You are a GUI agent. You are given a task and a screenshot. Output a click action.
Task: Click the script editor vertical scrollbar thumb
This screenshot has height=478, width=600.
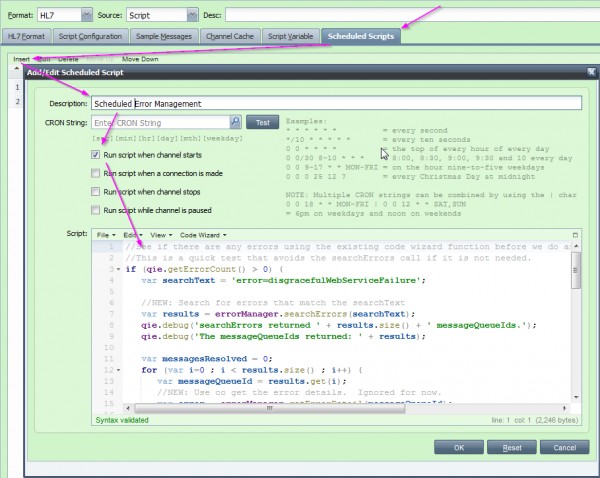[576, 271]
